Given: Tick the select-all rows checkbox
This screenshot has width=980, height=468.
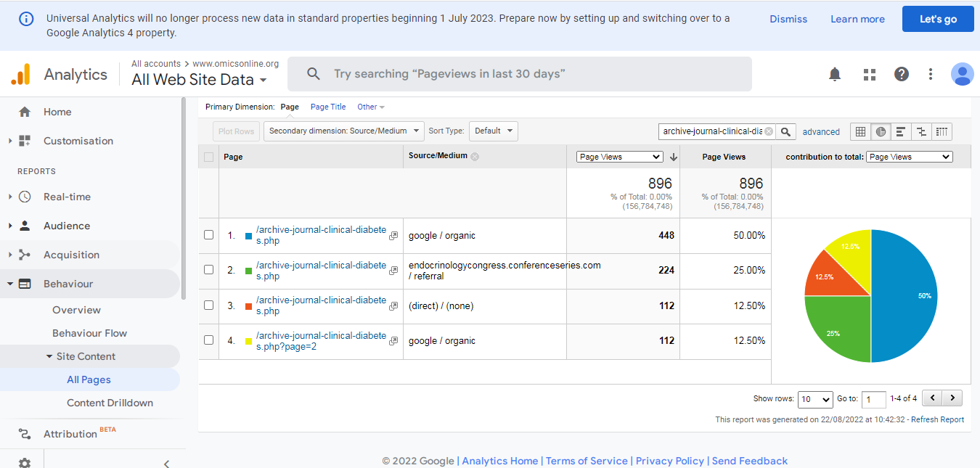Looking at the screenshot, I should (209, 157).
